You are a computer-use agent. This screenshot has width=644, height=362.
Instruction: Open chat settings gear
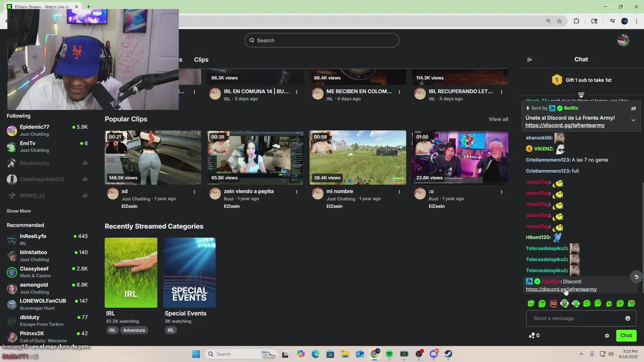pyautogui.click(x=607, y=335)
